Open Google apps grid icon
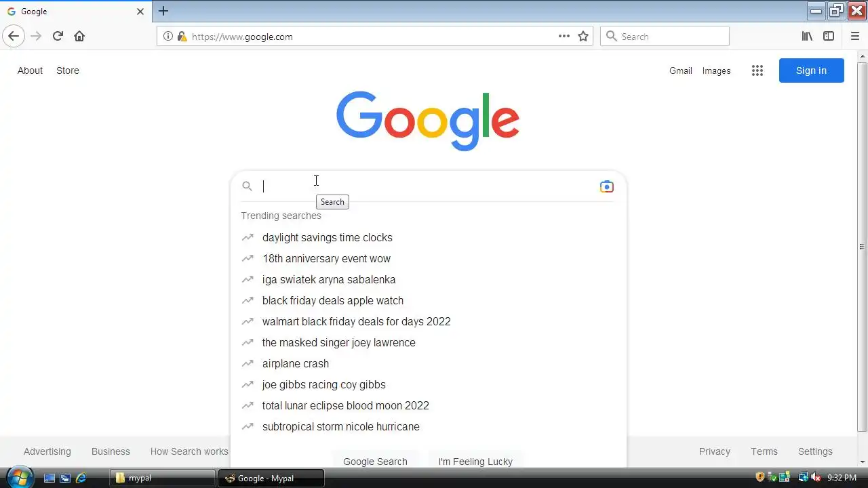Screen dimensions: 868x488 coord(757,70)
